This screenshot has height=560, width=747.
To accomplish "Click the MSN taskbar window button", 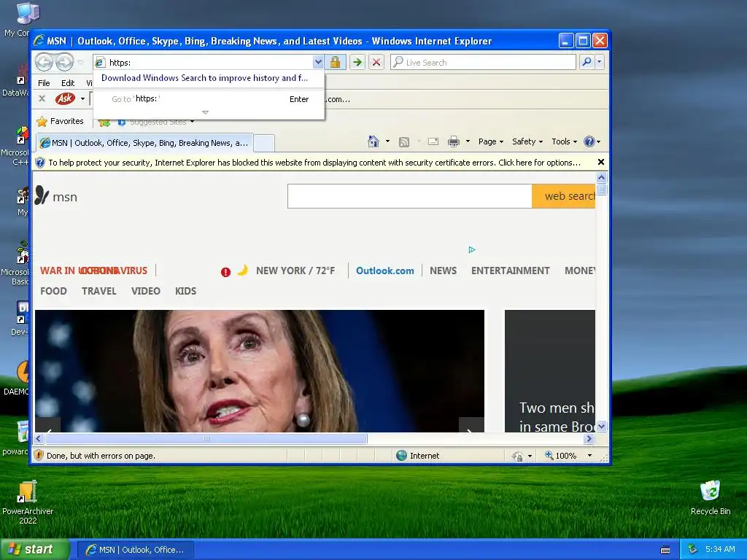I will pos(136,550).
